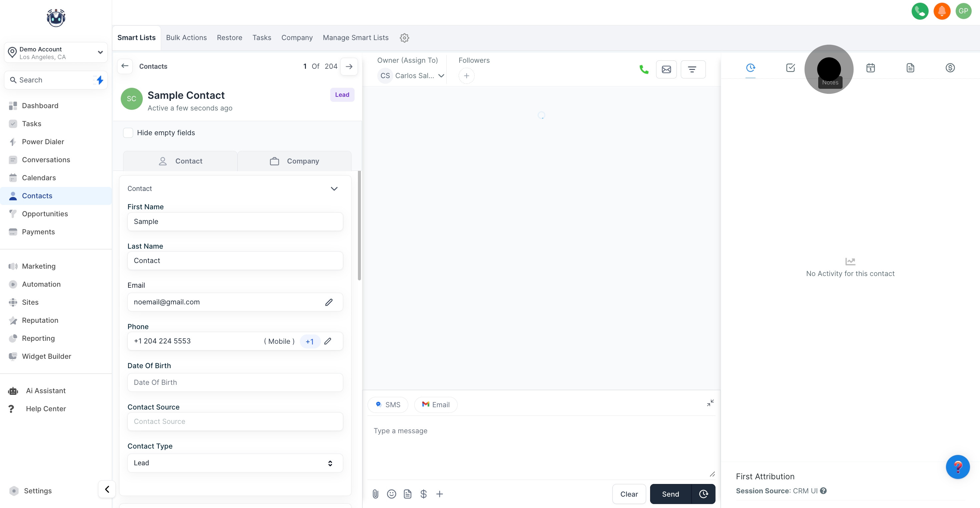This screenshot has height=508, width=980.
Task: Open the email envelope icon button
Action: coord(666,69)
